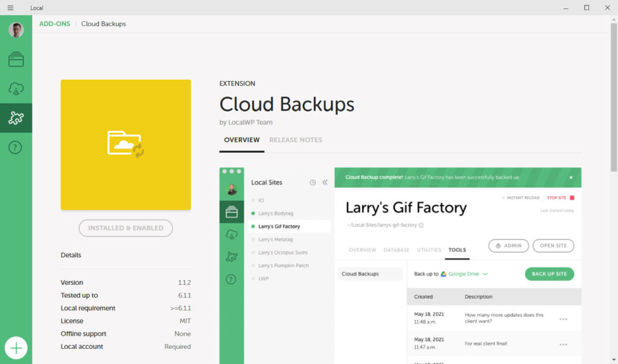This screenshot has width=618, height=364.
Task: Select the Add-ons puzzle icon
Action: 16,118
